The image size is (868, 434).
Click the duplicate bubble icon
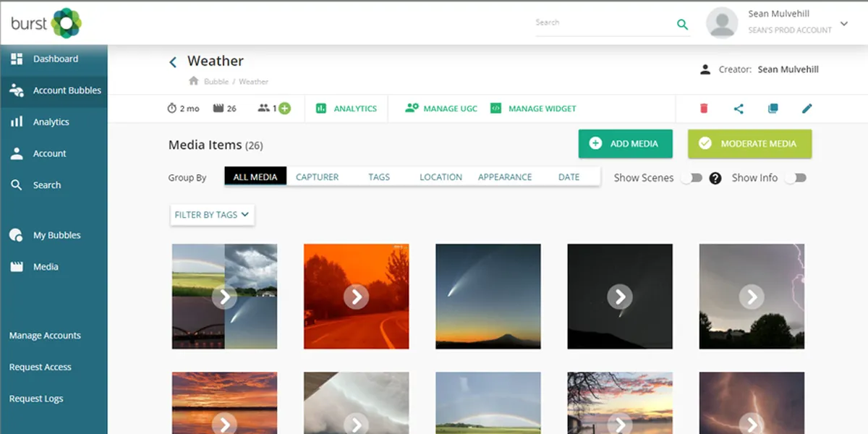[x=773, y=109]
